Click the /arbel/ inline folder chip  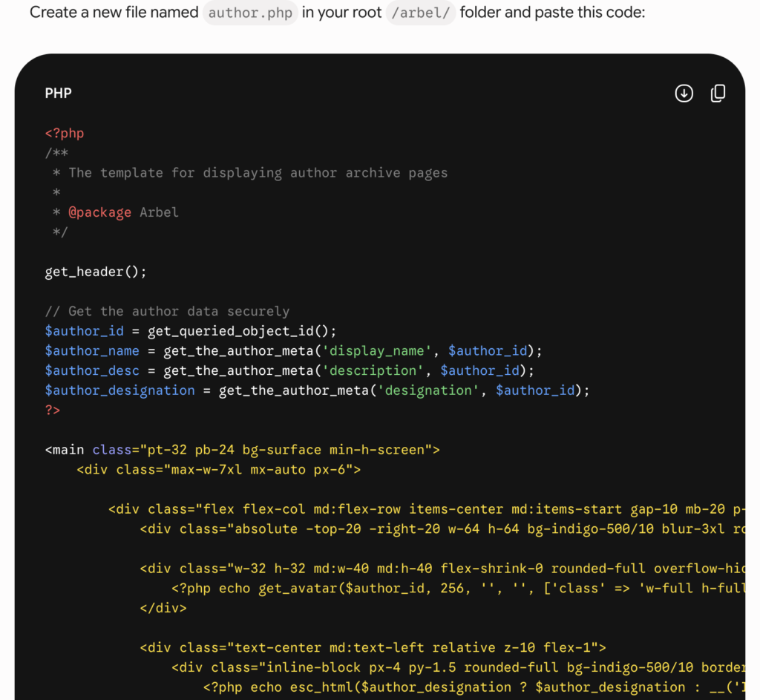click(x=421, y=12)
